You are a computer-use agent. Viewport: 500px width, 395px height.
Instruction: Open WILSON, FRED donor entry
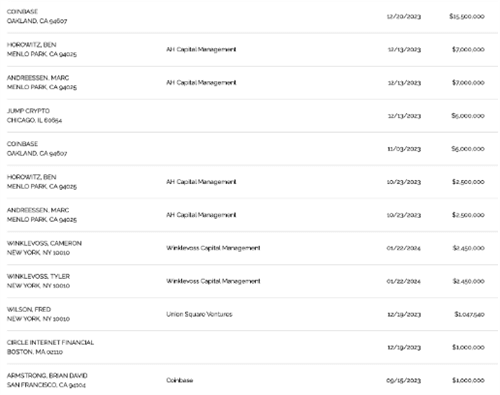pyautogui.click(x=29, y=309)
